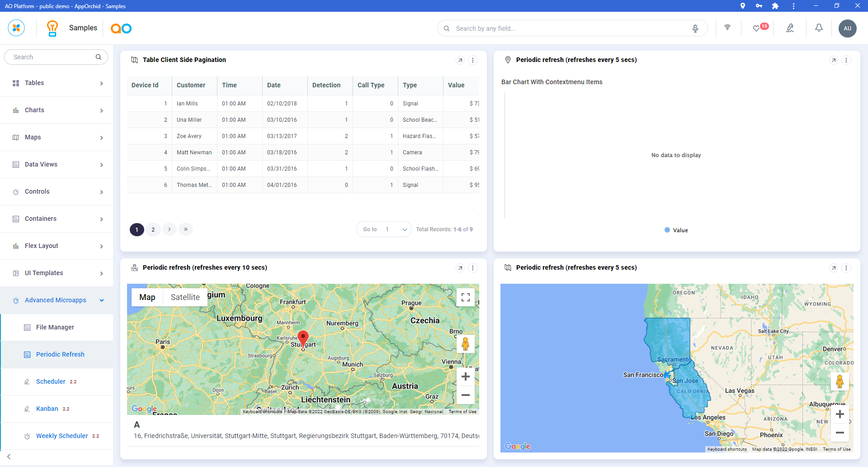
Task: Switch map to Satellite view
Action: pyautogui.click(x=185, y=297)
